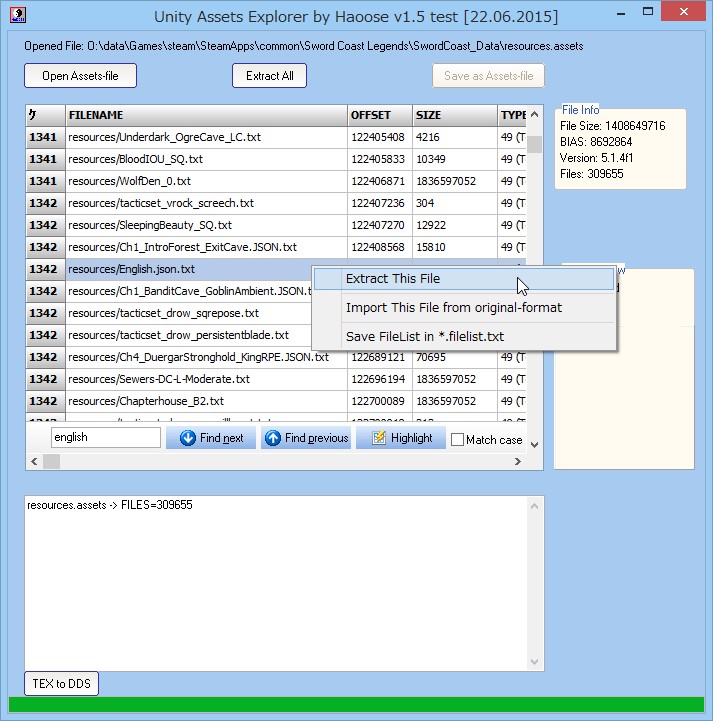
Task: Click Find previous up arrow button
Action: 306,438
